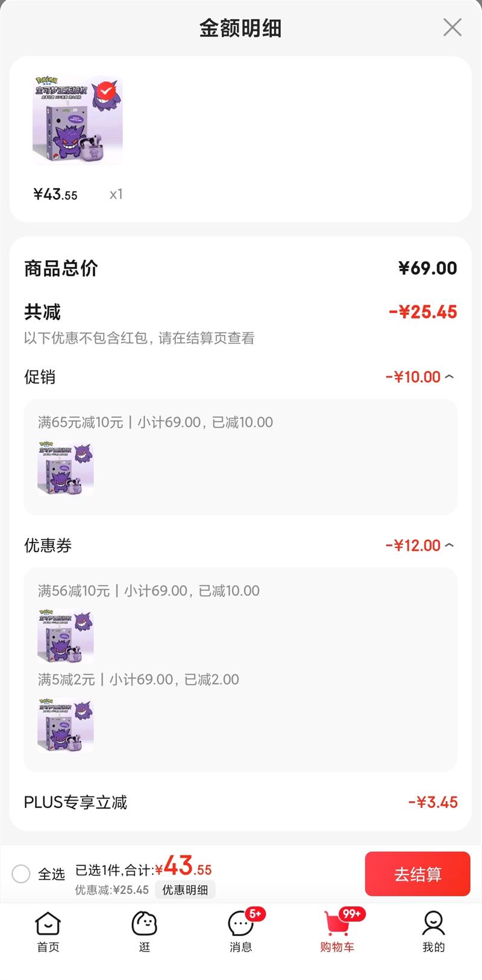Toggle the 全选 select-all radio button
Screen dimensions: 482x980
21,873
